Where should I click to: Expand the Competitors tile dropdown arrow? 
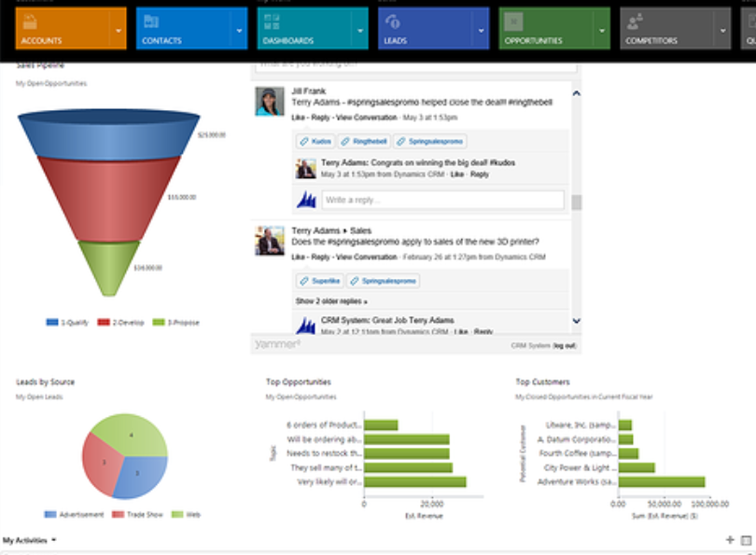click(x=723, y=31)
